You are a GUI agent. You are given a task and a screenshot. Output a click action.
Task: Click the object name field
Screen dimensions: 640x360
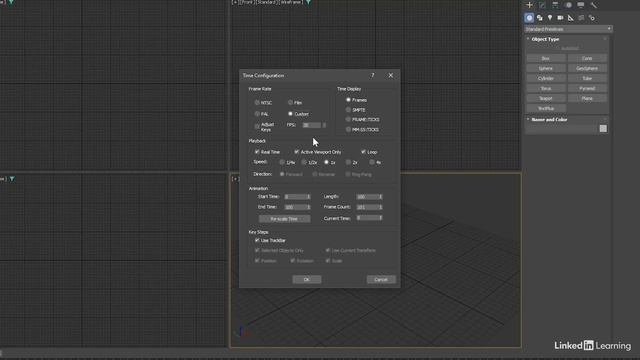562,129
